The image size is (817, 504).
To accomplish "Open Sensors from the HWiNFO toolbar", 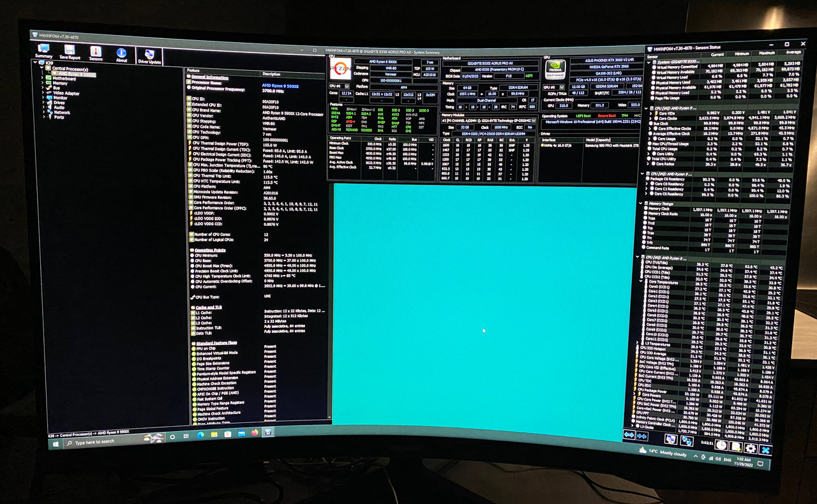I will tap(95, 54).
